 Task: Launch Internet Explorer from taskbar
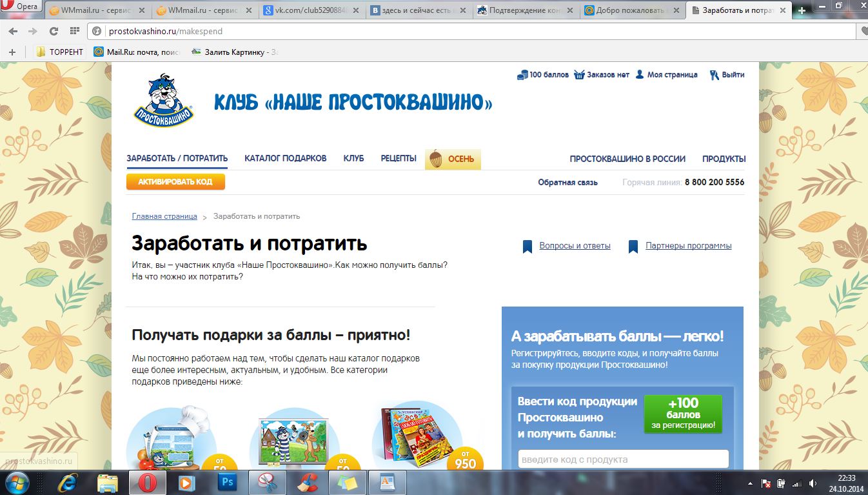click(x=68, y=482)
